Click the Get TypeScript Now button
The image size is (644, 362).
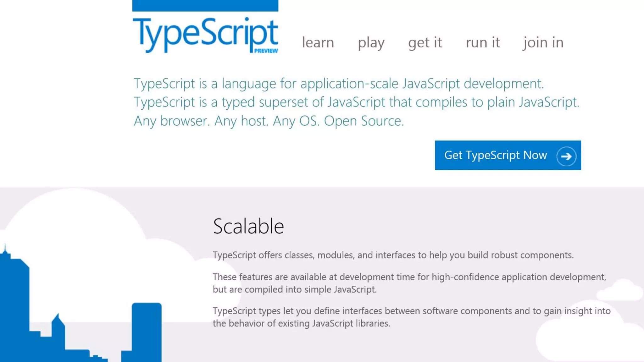click(x=508, y=155)
